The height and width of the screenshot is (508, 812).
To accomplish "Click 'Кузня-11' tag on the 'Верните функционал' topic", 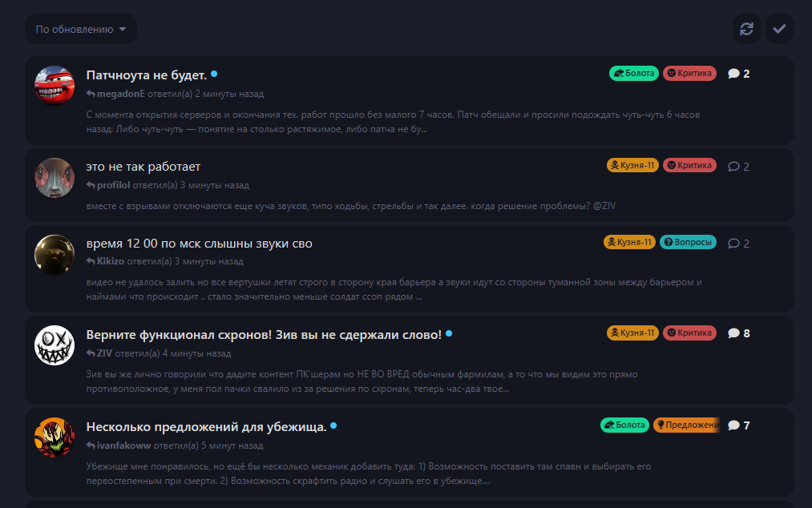I will pos(632,333).
